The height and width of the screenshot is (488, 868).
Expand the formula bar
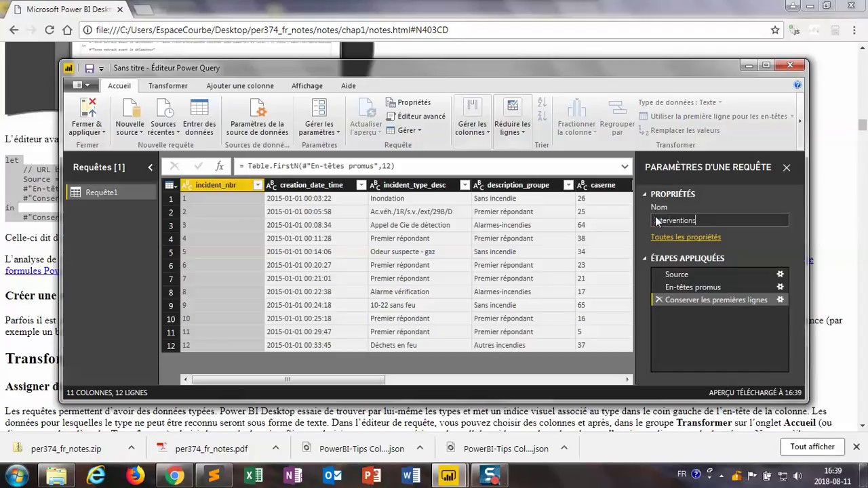pyautogui.click(x=625, y=166)
